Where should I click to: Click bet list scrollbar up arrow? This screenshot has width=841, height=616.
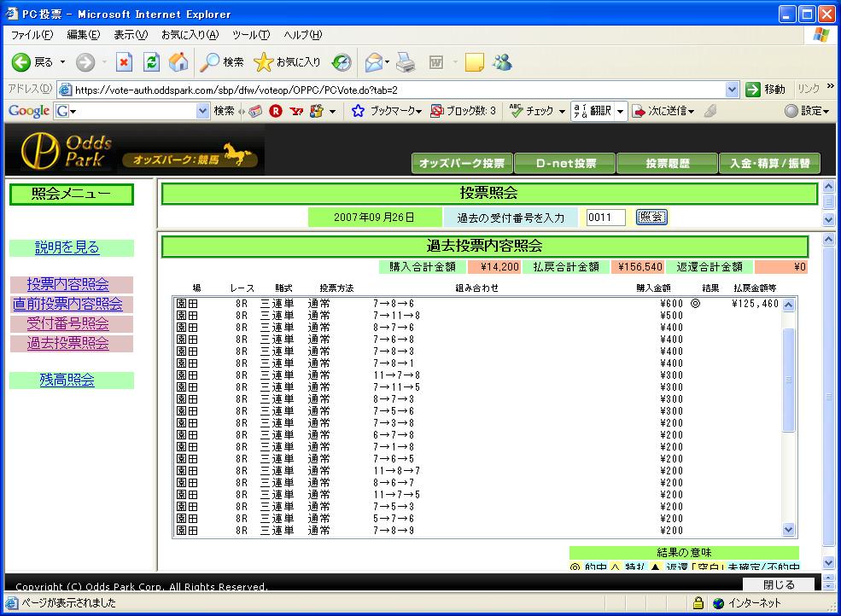coord(788,305)
